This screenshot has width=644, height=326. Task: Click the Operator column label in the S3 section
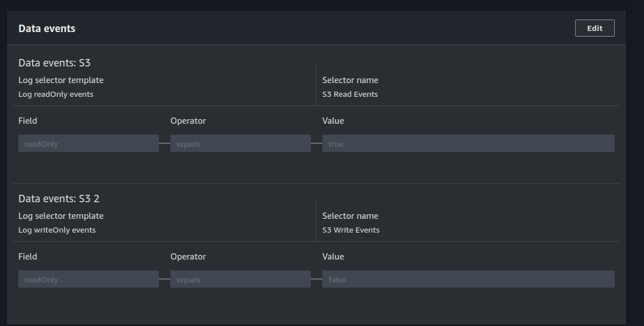188,121
